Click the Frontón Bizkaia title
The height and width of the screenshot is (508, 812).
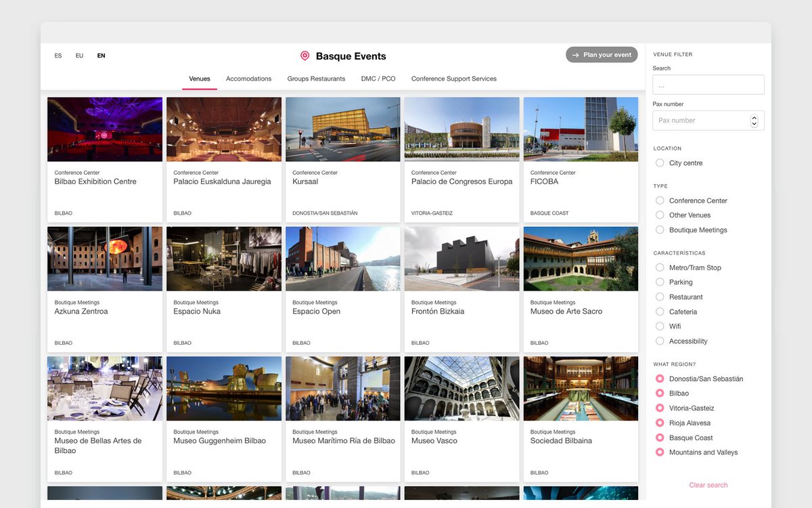[x=438, y=312]
